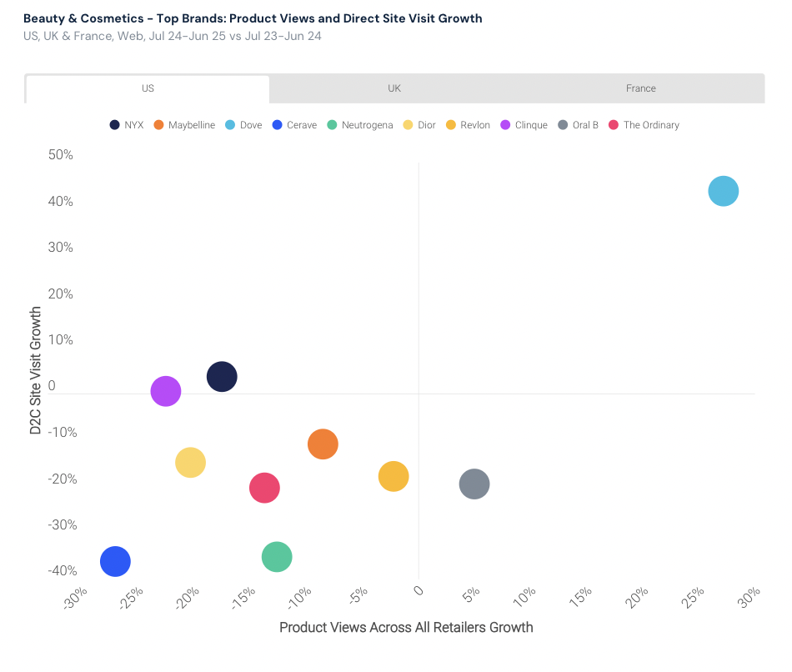Toggle Dove legend entry
Screen dimensions: 792x672
tap(243, 125)
